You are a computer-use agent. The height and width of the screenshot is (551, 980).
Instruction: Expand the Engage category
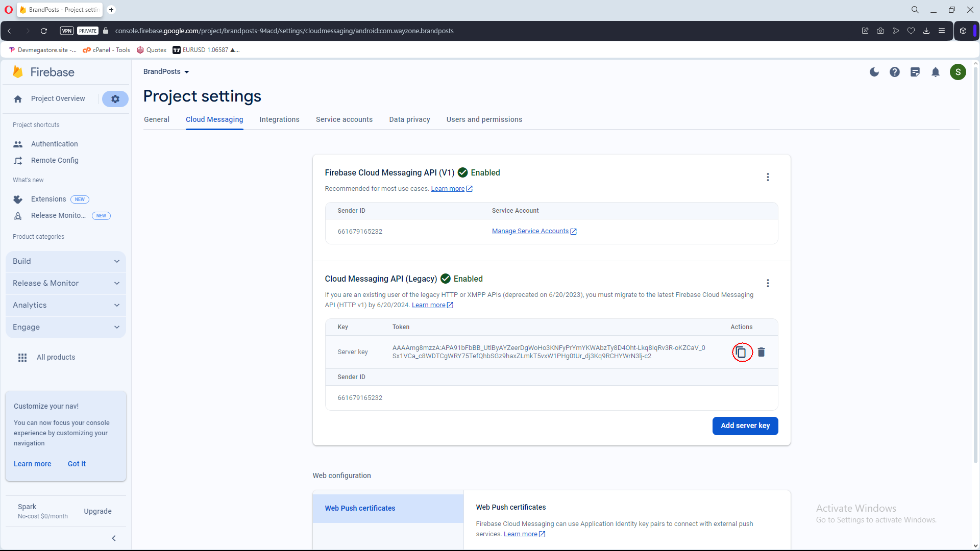click(66, 327)
